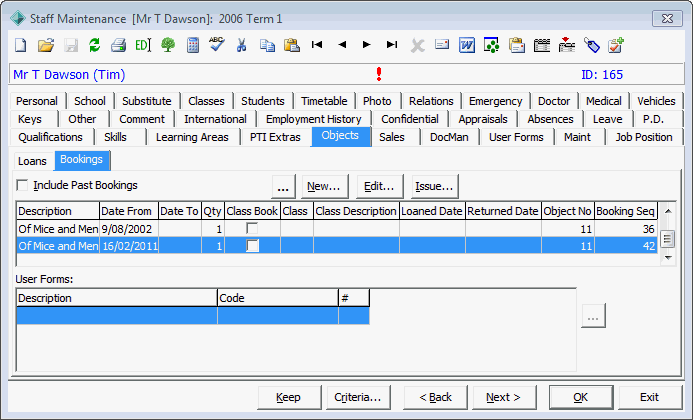Run the ABC spell check icon

pos(217,44)
